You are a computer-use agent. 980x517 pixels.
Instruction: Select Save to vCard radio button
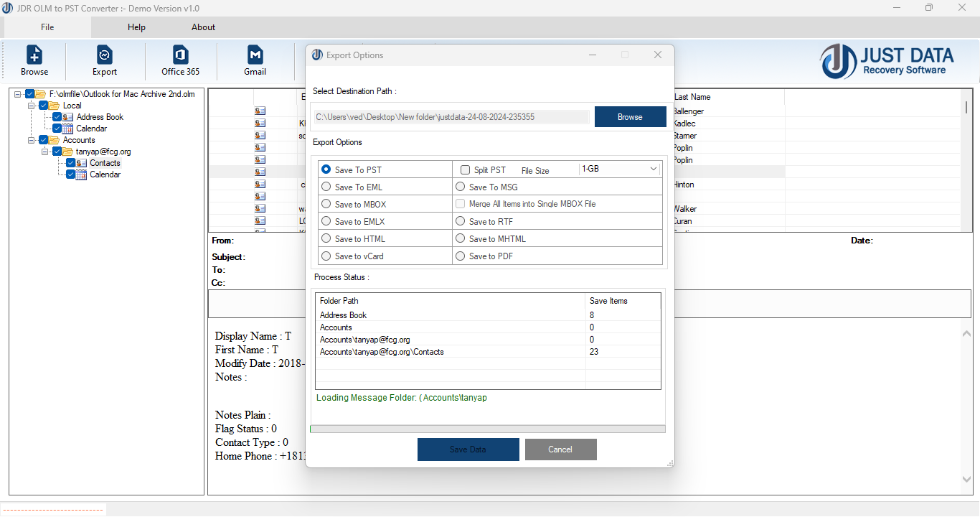pyautogui.click(x=326, y=256)
